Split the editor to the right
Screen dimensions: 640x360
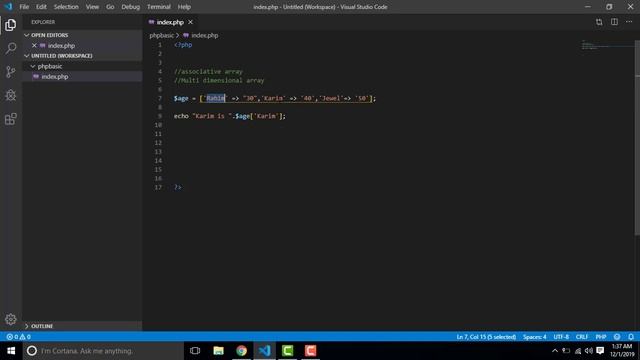coord(614,22)
